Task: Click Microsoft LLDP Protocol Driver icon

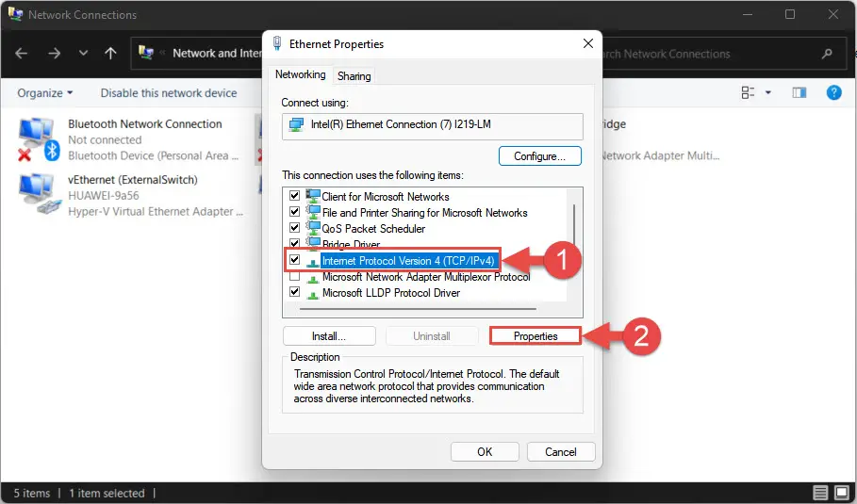Action: [x=313, y=294]
